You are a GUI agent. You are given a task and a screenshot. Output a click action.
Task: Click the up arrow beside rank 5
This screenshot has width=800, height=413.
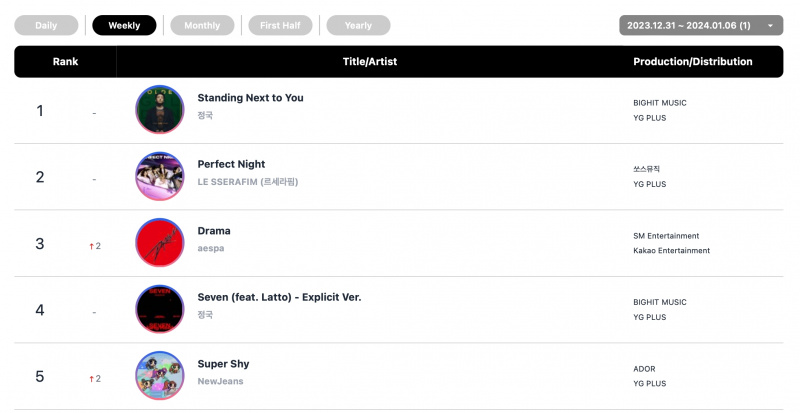[91, 379]
